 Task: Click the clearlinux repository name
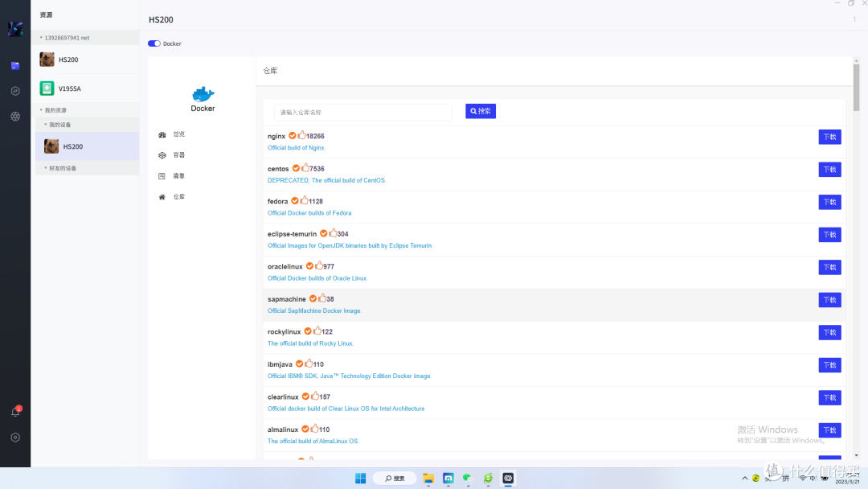tap(283, 397)
